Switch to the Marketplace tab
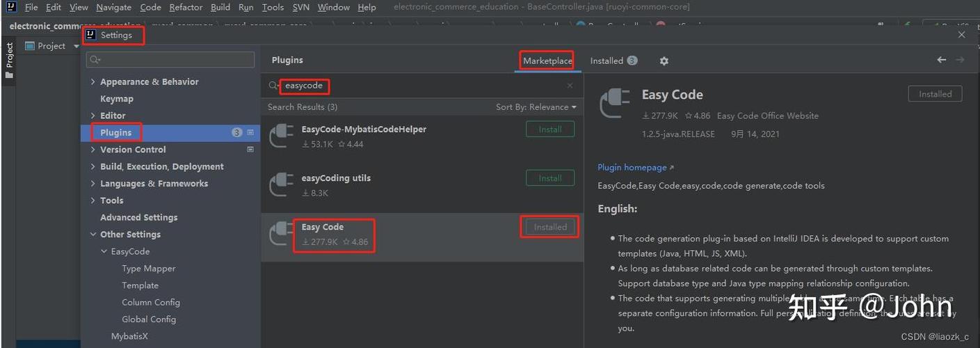Viewport: 980px width, 348px height. point(547,61)
